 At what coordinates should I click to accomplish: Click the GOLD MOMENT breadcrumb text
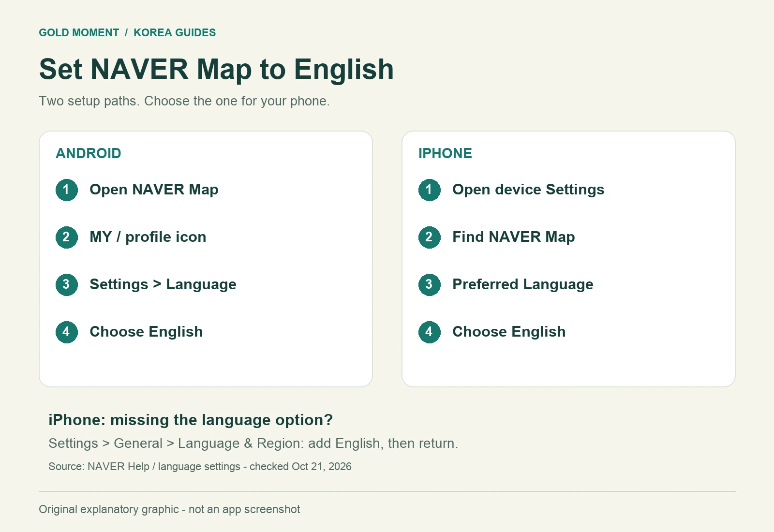[79, 32]
